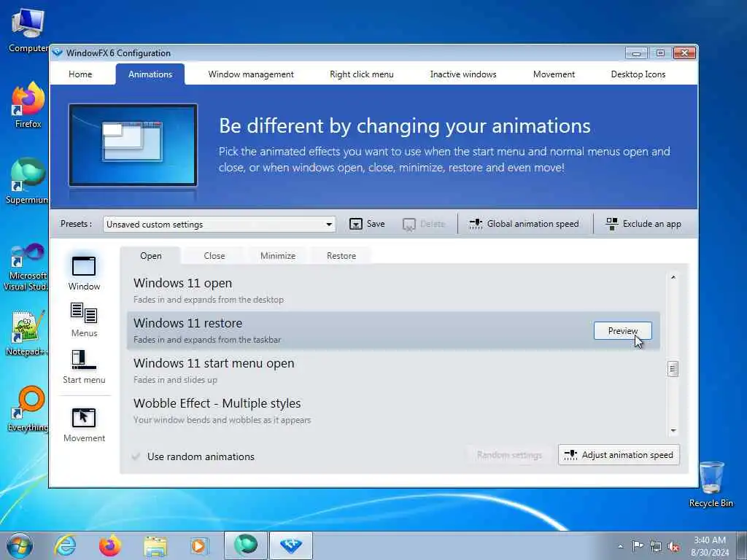The image size is (747, 560).
Task: Show hidden system tray icons
Action: [620, 546]
